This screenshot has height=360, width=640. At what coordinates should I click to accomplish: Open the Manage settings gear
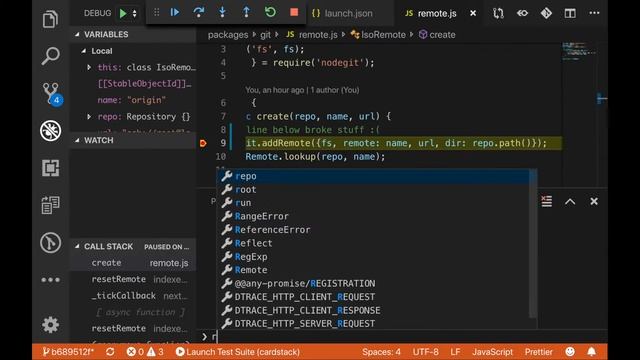click(x=50, y=325)
